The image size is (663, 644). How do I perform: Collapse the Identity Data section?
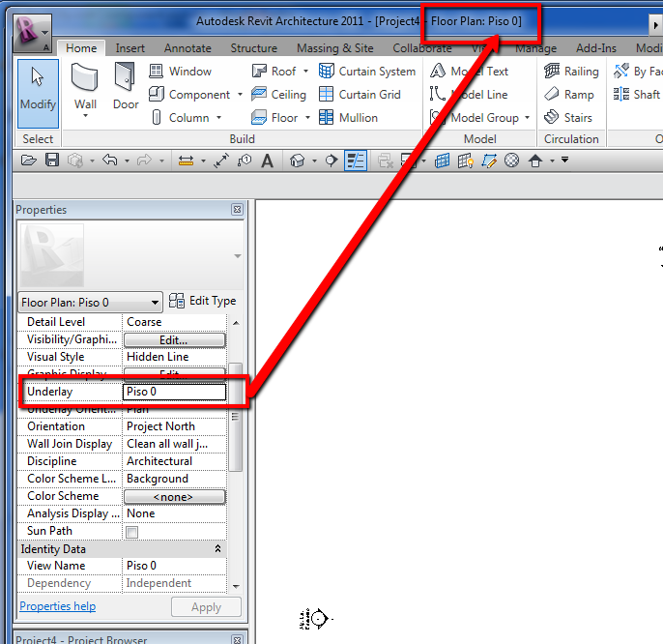pos(217,549)
